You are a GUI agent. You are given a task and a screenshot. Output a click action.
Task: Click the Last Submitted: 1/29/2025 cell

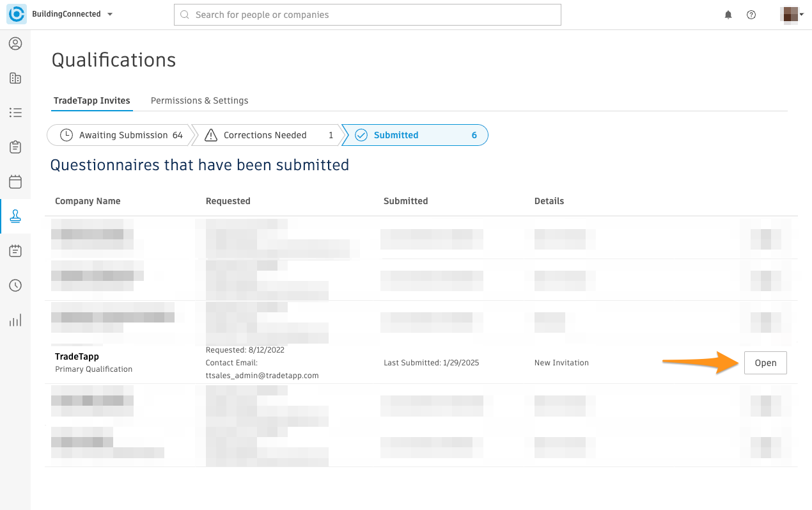[432, 363]
